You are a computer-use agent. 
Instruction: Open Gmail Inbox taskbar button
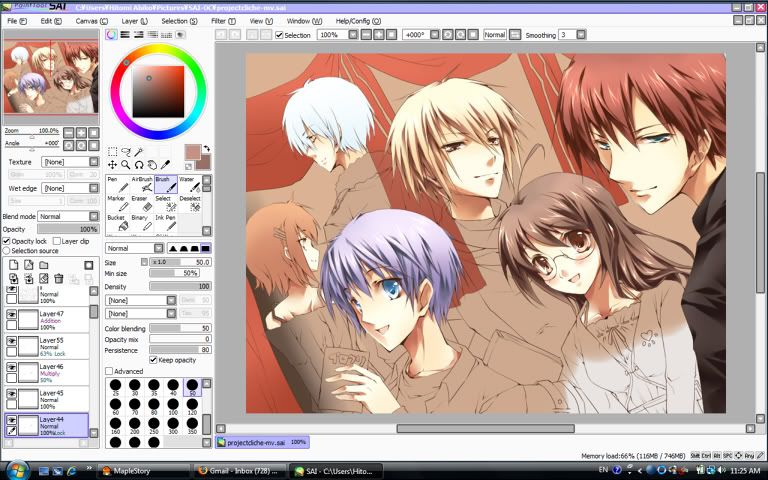point(239,471)
